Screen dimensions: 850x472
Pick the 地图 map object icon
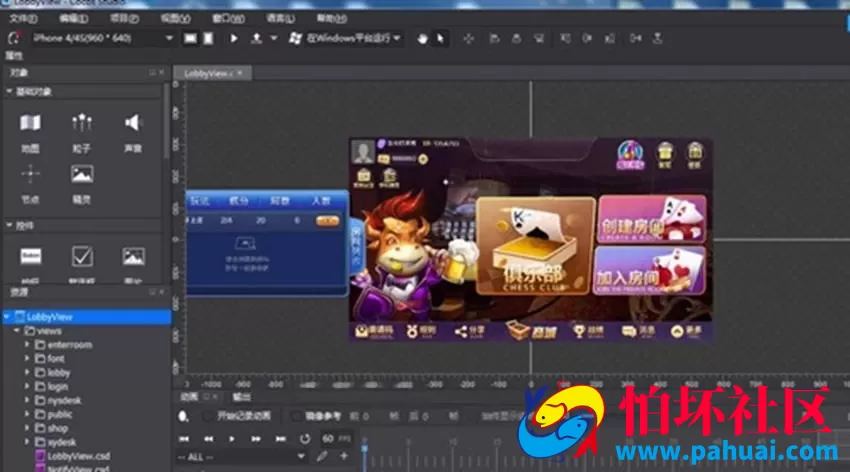(x=30, y=123)
